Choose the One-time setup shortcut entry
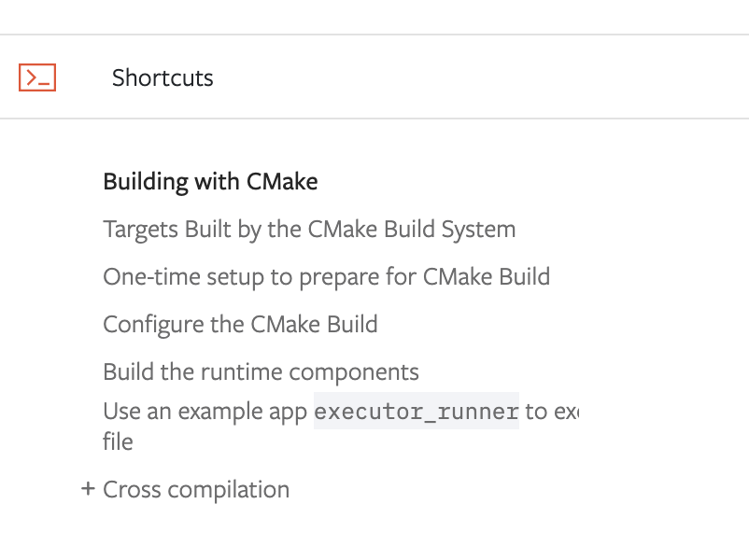This screenshot has height=560, width=749. pyautogui.click(x=327, y=277)
